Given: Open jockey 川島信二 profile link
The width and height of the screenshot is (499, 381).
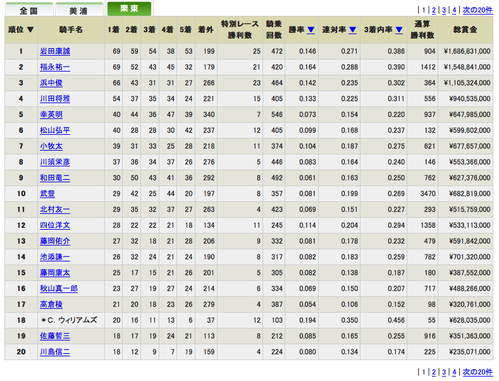Looking at the screenshot, I should coord(55,352).
